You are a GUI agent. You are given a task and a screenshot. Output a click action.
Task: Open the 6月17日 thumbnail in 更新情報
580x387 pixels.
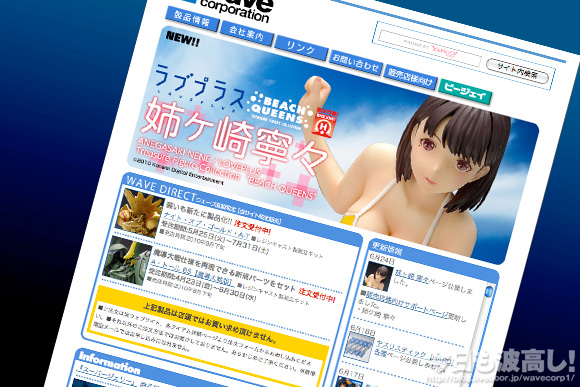[349, 381]
